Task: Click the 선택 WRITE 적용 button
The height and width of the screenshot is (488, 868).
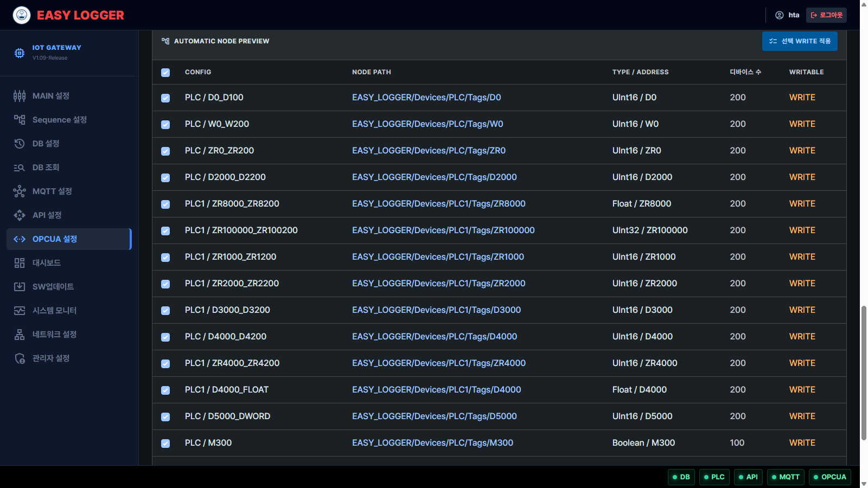Action: (x=800, y=41)
